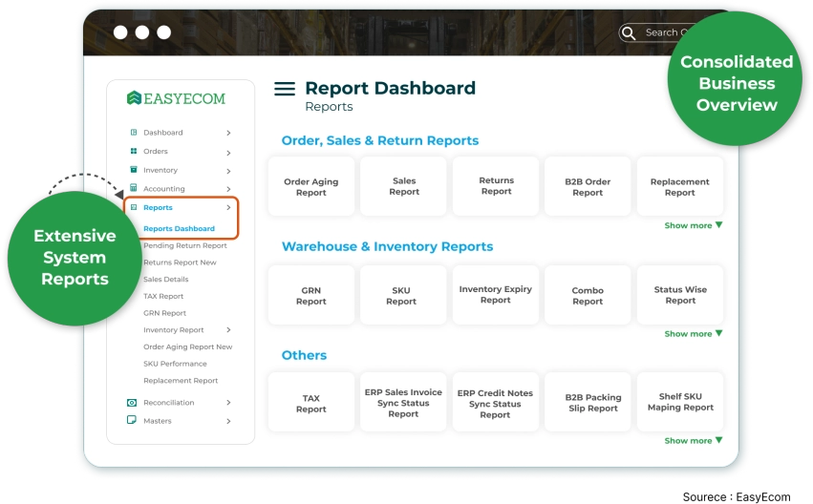
Task: Click the Accounting calculator icon
Action: 133,188
